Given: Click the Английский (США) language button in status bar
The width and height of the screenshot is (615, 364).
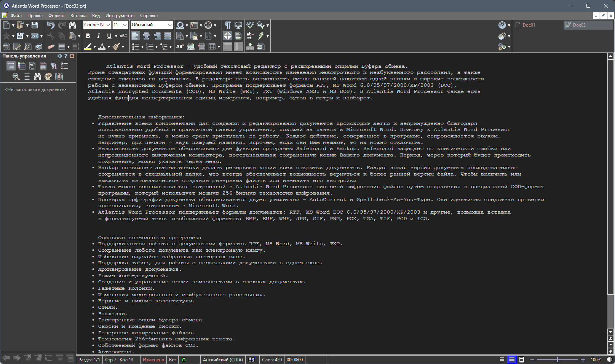Looking at the screenshot, I should click(x=223, y=360).
